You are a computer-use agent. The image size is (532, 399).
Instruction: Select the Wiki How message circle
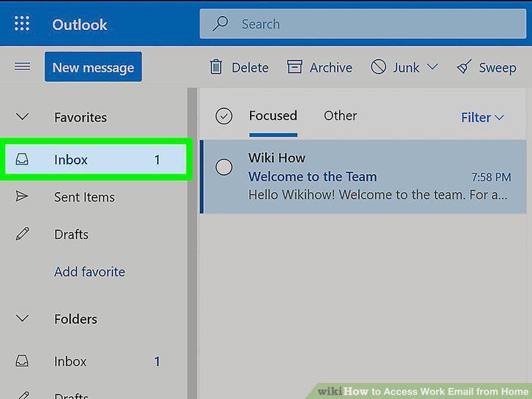[x=224, y=167]
